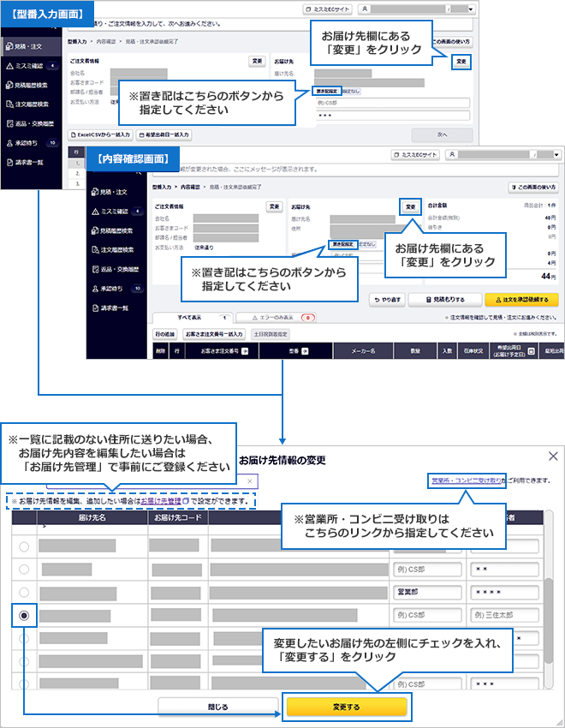Screen dimensions: 565x728
Task: Click the お届け先コード column header
Action: coord(178,517)
